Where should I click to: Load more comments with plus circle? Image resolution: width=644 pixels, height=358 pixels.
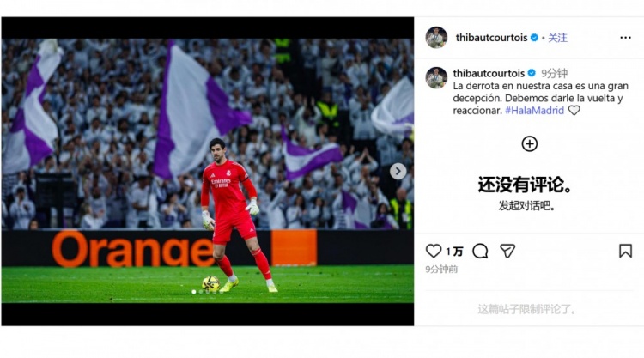click(530, 143)
